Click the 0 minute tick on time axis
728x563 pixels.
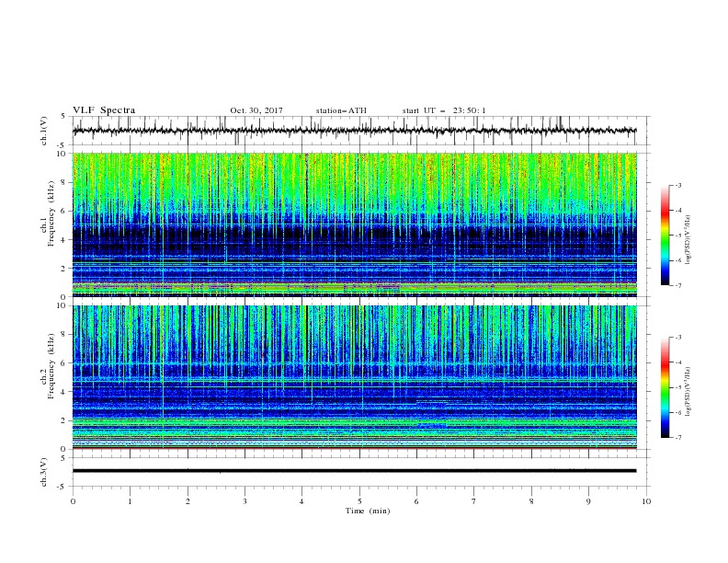(73, 501)
